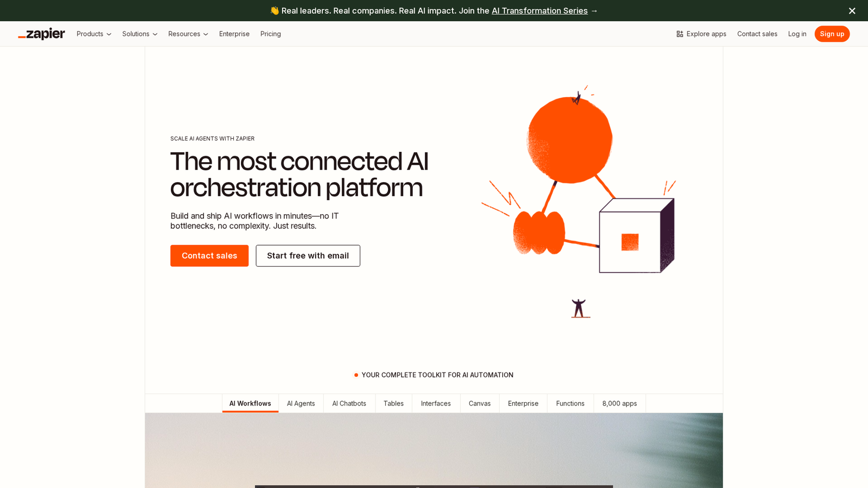Click the waving hand emoji in banner
Screen dimensions: 868x488
275,11
